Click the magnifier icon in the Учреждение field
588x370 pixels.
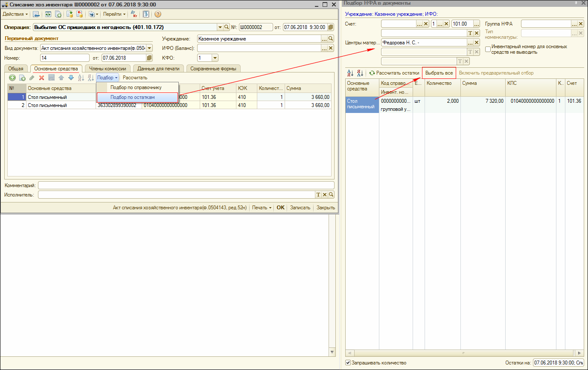pos(331,39)
